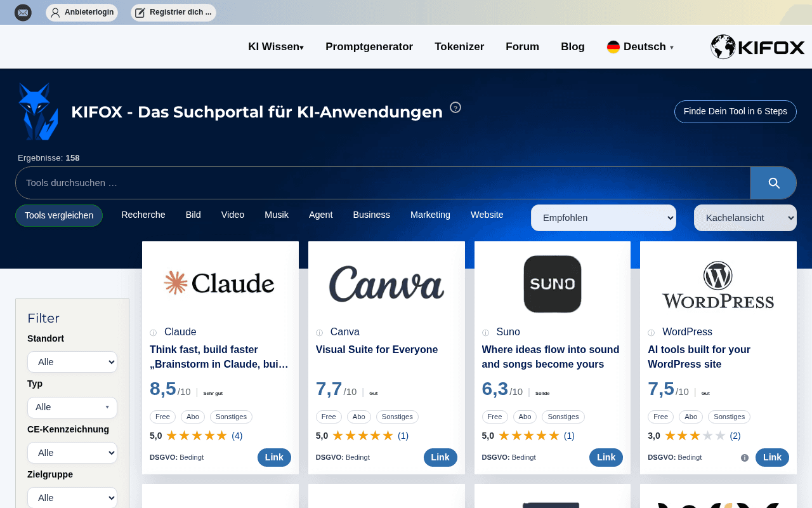Click Claude's five-star rating
Viewport: 812px width, 508px height.
point(197,436)
